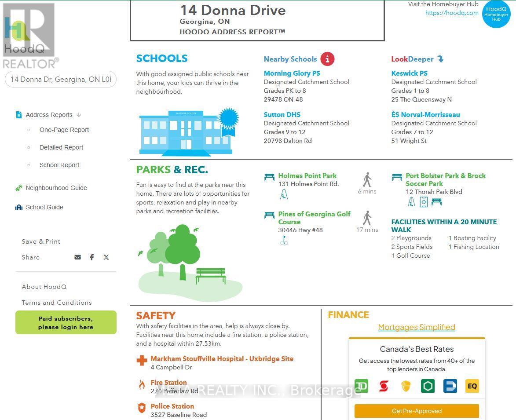Open the hoodq.com link

tap(452, 13)
